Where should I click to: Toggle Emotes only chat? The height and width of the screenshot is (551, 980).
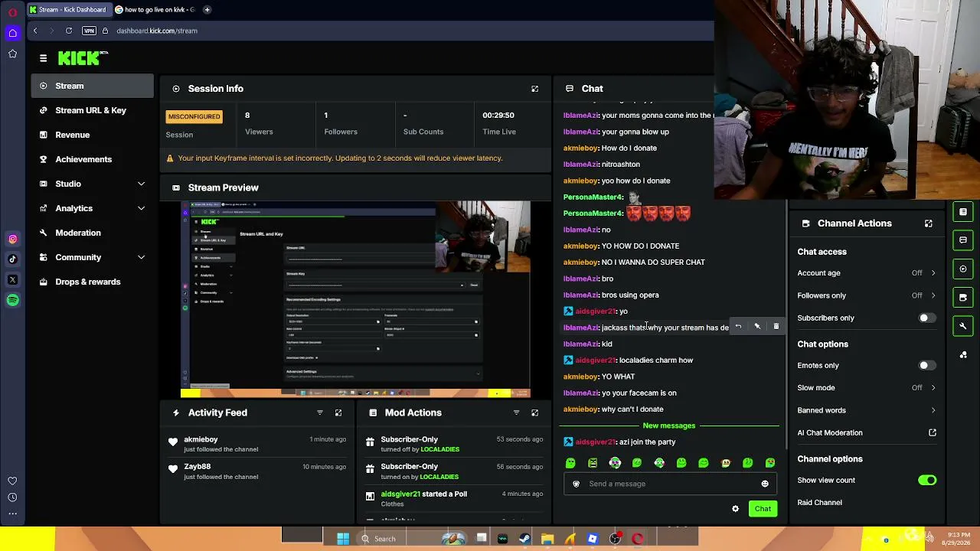coord(927,365)
